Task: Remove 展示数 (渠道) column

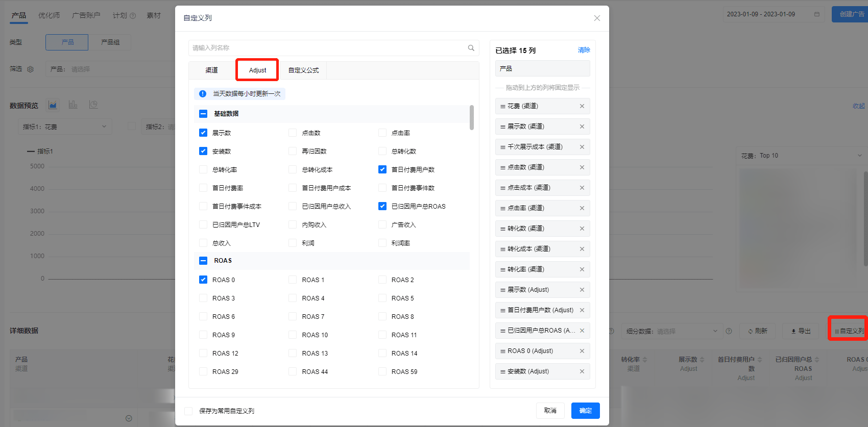Action: pos(582,127)
